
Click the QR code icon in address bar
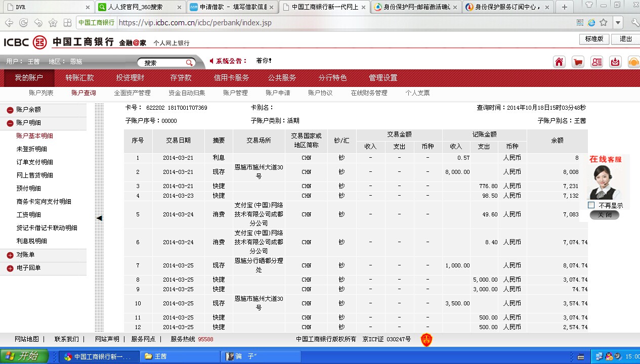click(580, 23)
